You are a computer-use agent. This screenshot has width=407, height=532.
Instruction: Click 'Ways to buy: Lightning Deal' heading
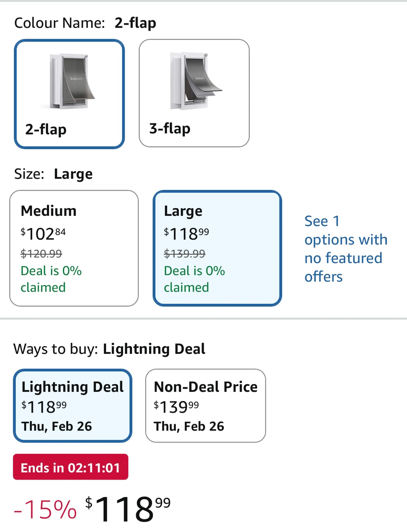point(109,349)
